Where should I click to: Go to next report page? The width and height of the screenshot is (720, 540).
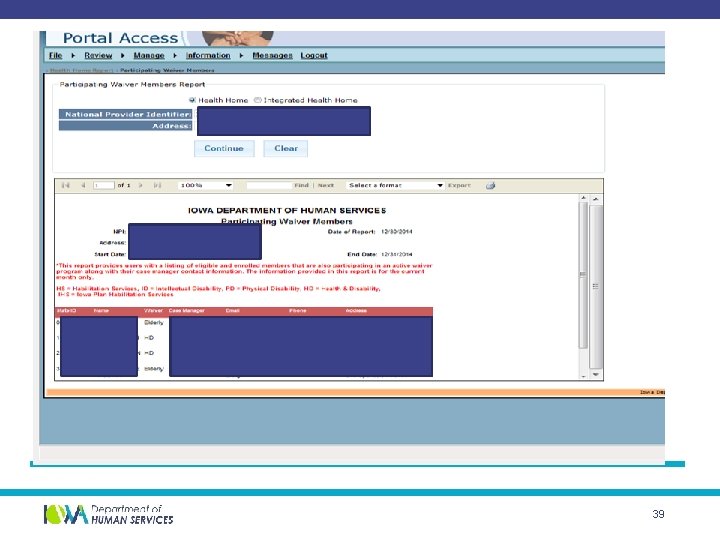point(141,185)
